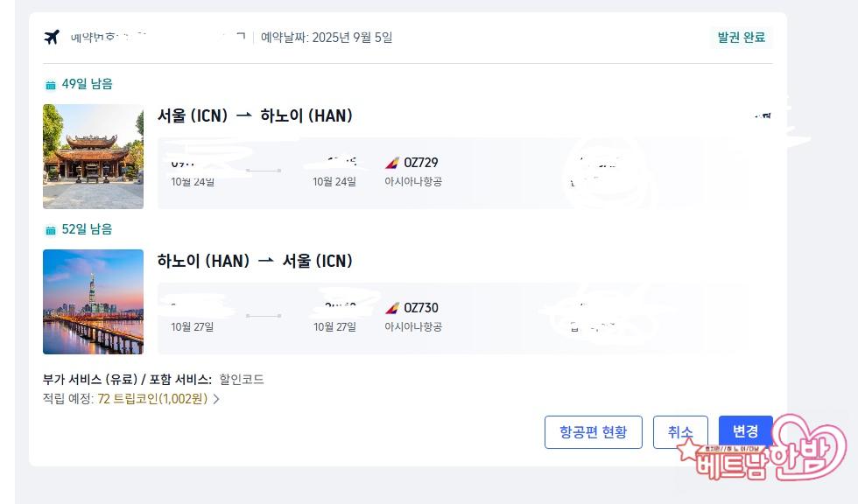The width and height of the screenshot is (858, 504).
Task: Expand the 트립코인 earning details chevron
Action: (216, 399)
